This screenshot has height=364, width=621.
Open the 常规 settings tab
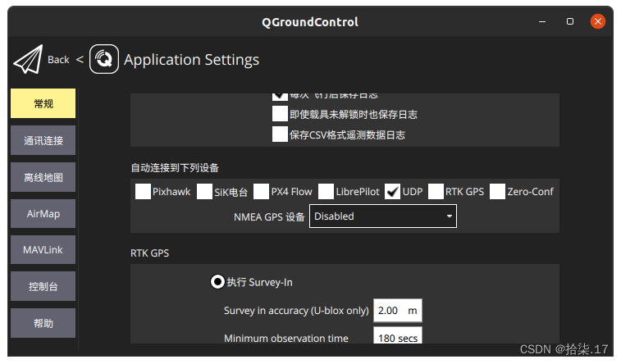coord(43,103)
